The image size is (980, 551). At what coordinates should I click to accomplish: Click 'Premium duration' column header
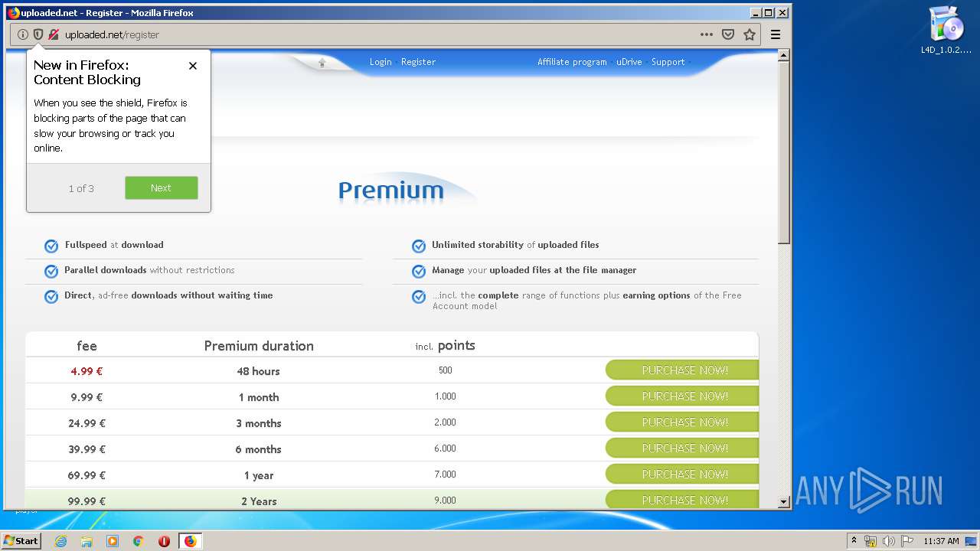pos(259,346)
